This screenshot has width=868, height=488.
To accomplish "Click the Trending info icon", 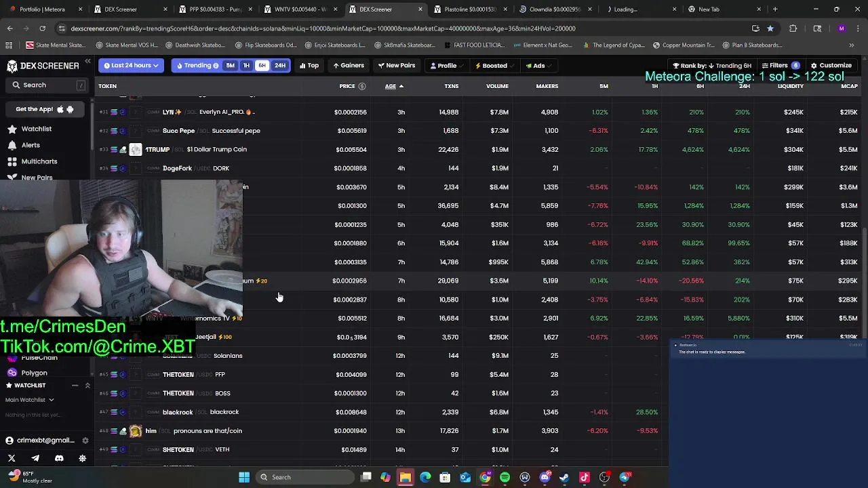I will point(216,66).
